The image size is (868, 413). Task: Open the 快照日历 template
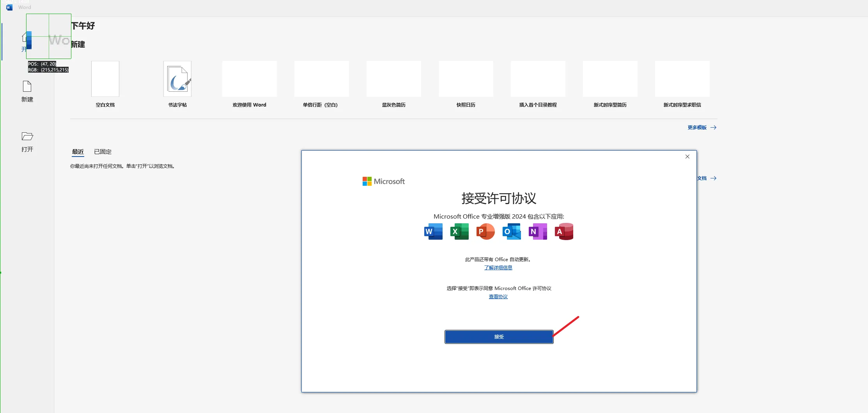tap(466, 79)
